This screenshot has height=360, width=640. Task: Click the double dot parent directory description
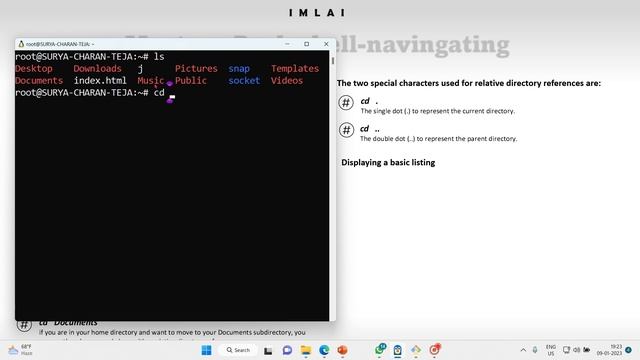[x=438, y=139]
